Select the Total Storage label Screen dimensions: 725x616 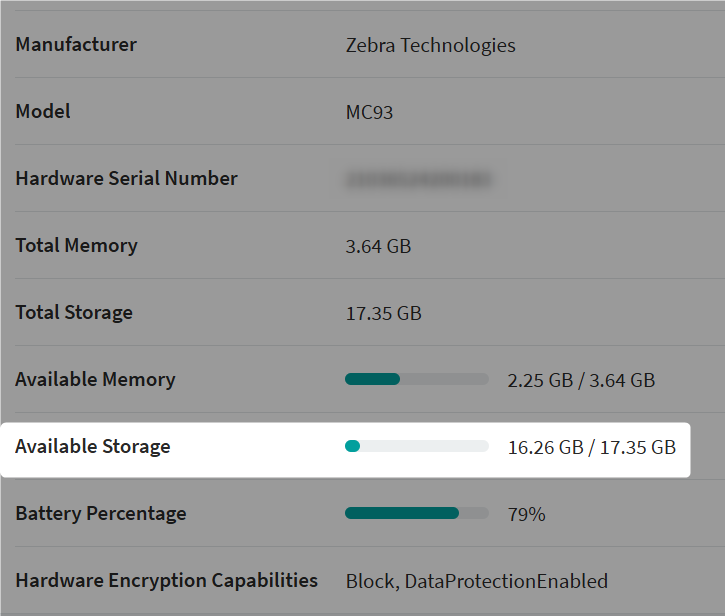click(x=74, y=312)
